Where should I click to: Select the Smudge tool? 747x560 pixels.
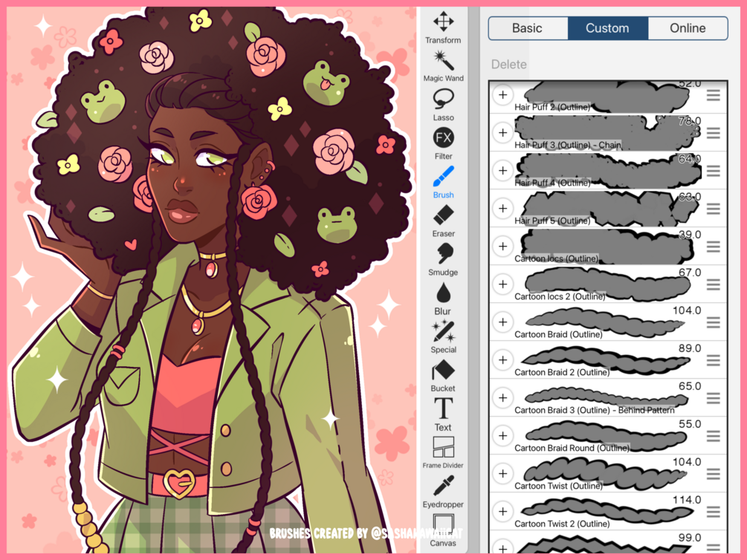click(443, 260)
